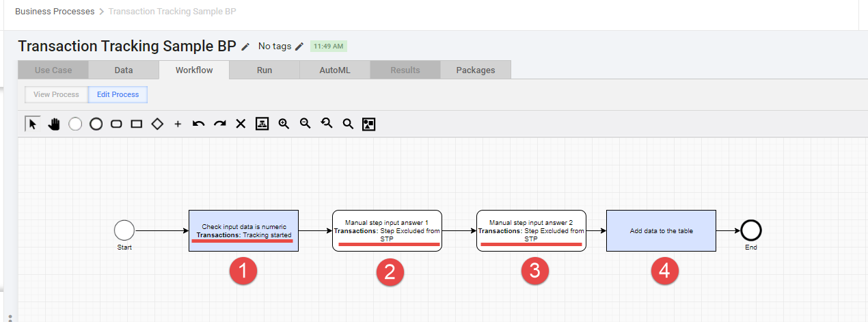Open the Use Case tab
868x322 pixels.
coord(53,70)
